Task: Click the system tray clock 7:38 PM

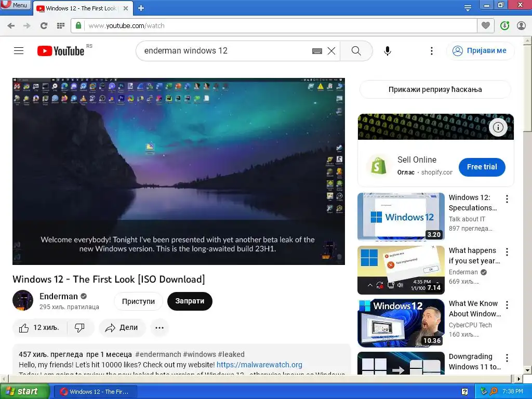Action: pos(513,392)
